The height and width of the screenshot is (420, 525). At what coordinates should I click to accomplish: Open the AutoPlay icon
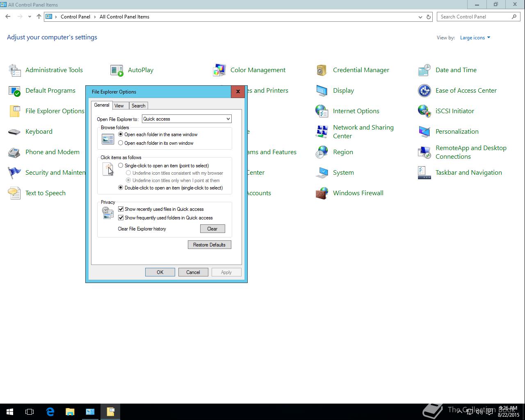(117, 70)
